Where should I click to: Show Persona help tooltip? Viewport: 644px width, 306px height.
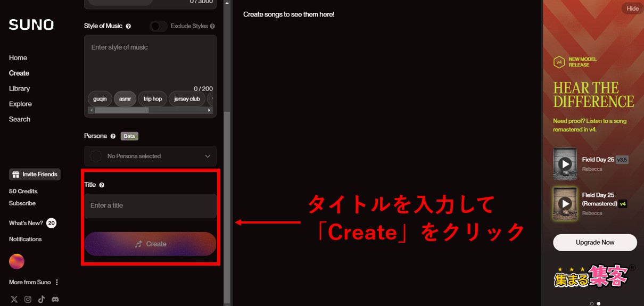coord(113,136)
